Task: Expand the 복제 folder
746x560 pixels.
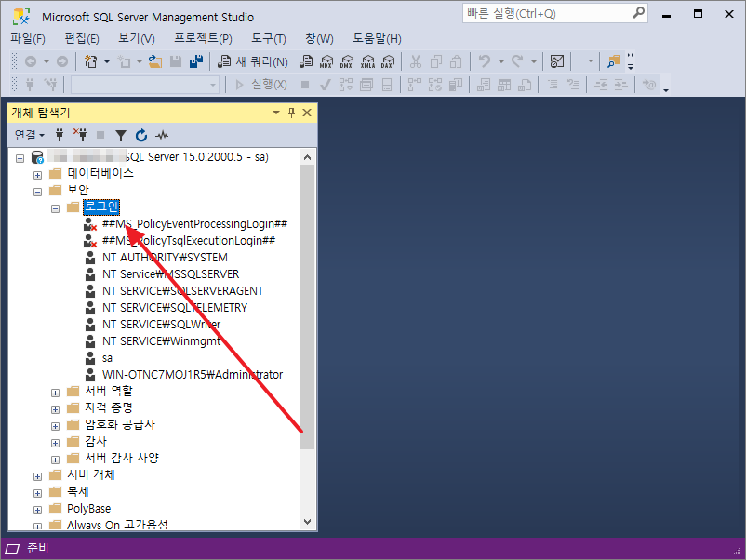Action: (37, 493)
